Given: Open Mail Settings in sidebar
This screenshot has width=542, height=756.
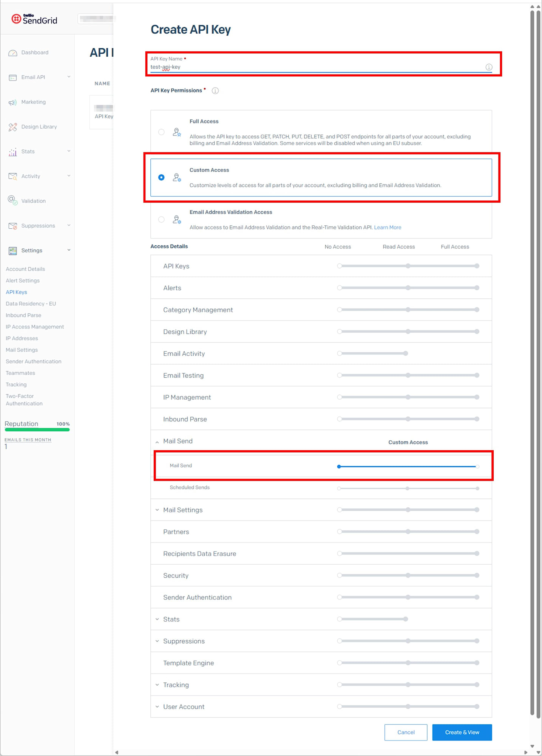Looking at the screenshot, I should click(22, 350).
